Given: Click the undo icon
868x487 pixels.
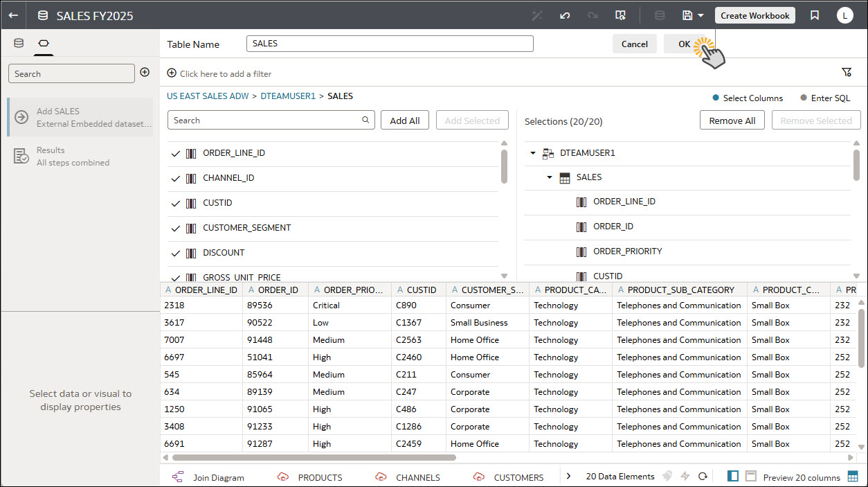Looking at the screenshot, I should (565, 15).
